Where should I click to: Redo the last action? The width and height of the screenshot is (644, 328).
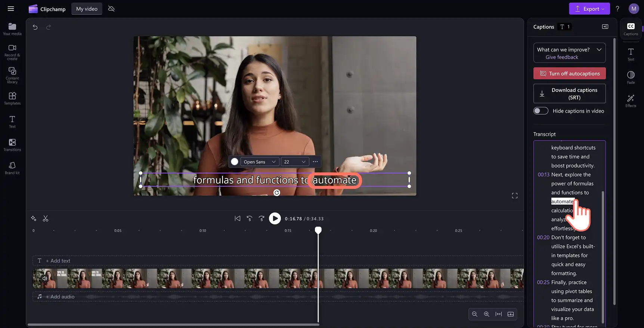click(x=48, y=27)
